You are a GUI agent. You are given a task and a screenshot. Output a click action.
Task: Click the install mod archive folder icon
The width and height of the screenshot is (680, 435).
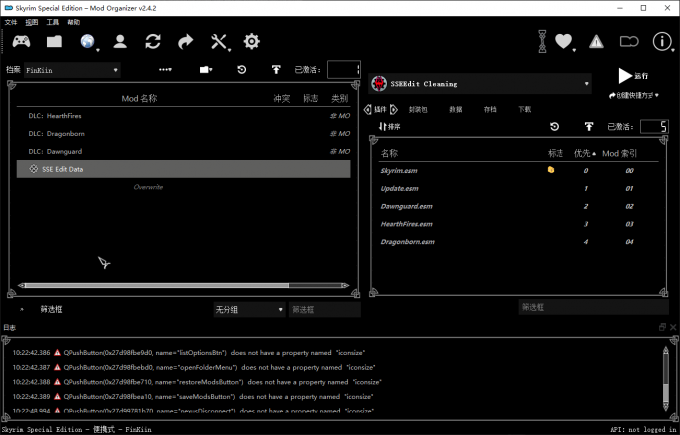point(54,42)
